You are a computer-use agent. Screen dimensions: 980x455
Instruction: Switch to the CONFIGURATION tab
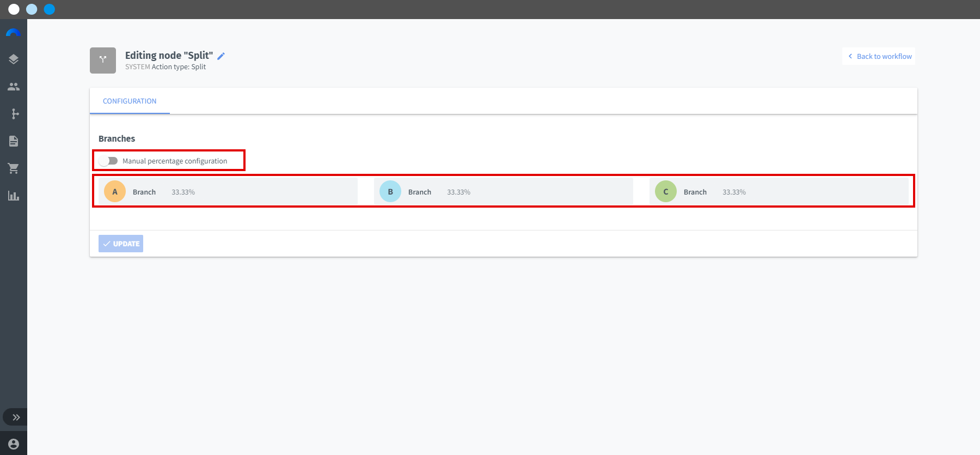130,101
